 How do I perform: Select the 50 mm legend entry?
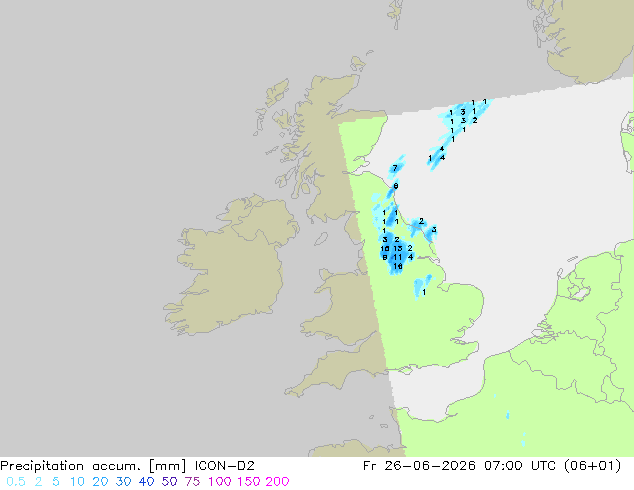point(169,482)
